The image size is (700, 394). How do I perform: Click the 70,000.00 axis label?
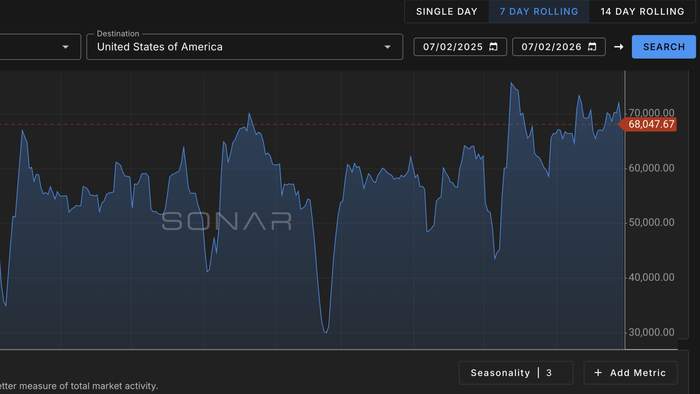point(651,113)
